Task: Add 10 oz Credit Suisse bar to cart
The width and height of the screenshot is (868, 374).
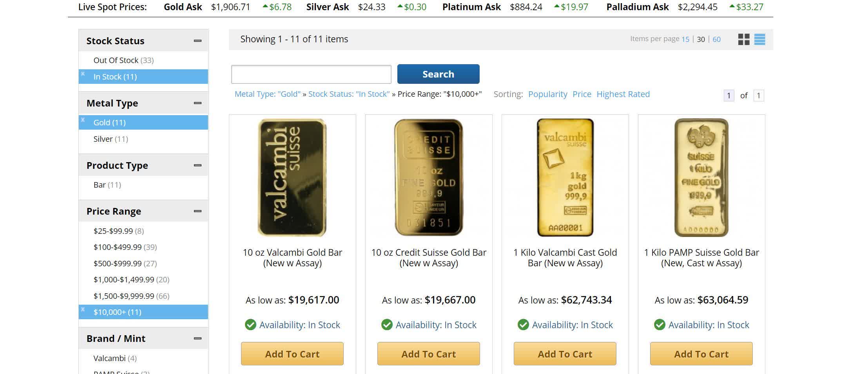Action: point(428,354)
